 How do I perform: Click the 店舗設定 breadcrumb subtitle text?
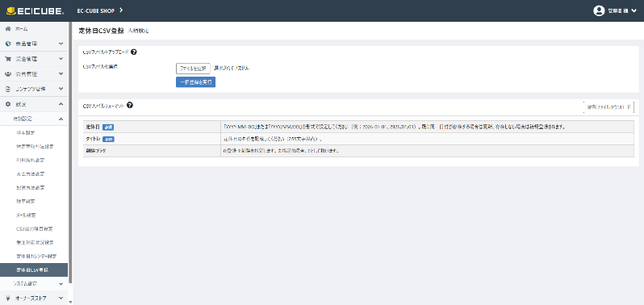click(x=139, y=31)
